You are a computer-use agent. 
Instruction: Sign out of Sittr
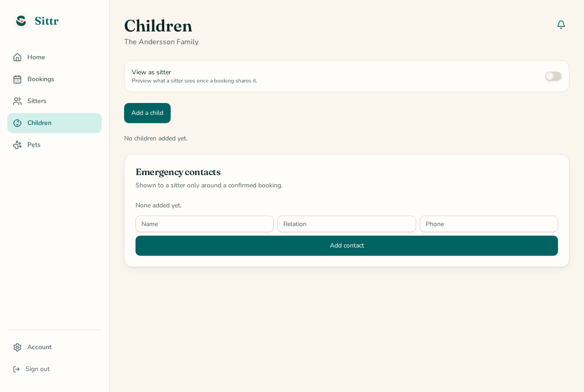[54, 369]
